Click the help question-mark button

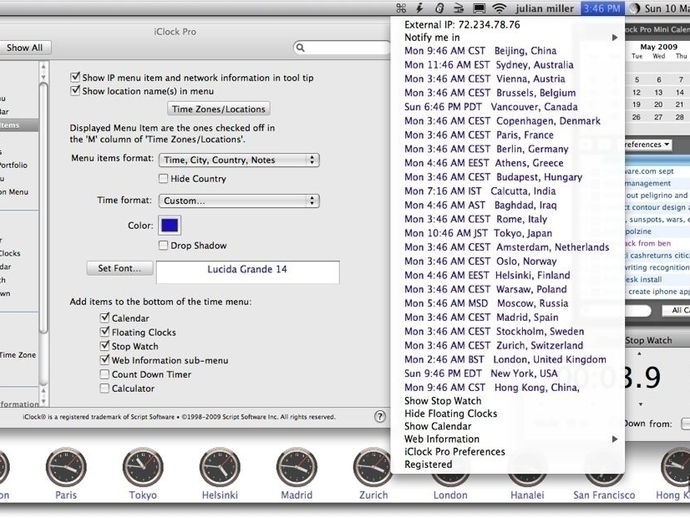click(380, 416)
